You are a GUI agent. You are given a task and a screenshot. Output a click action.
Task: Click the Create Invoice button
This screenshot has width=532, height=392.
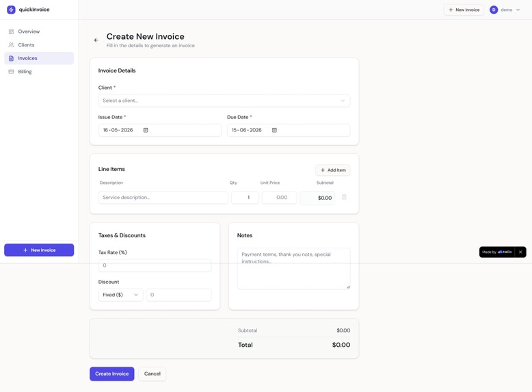tap(112, 374)
